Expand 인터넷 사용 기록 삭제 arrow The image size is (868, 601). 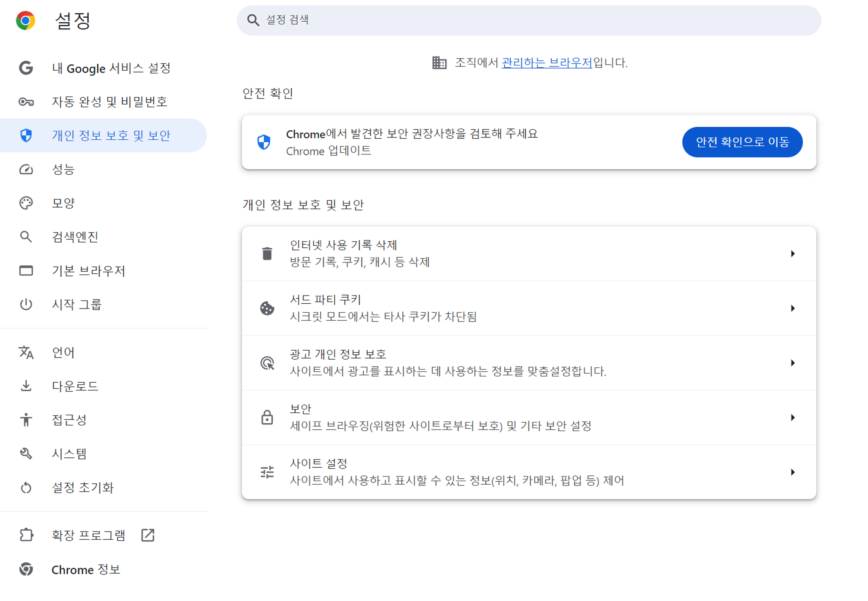[792, 254]
